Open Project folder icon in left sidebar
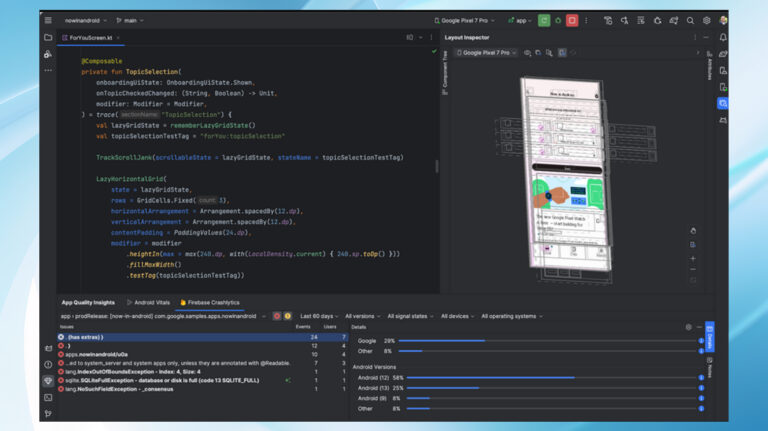Image resolution: width=768 pixels, height=431 pixels. [x=47, y=38]
